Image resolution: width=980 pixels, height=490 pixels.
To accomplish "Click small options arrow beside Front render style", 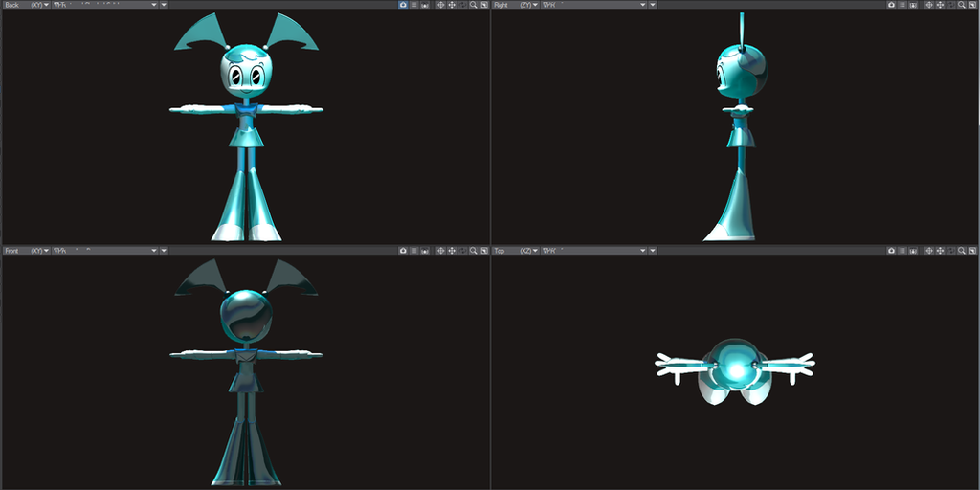I will tap(164, 250).
